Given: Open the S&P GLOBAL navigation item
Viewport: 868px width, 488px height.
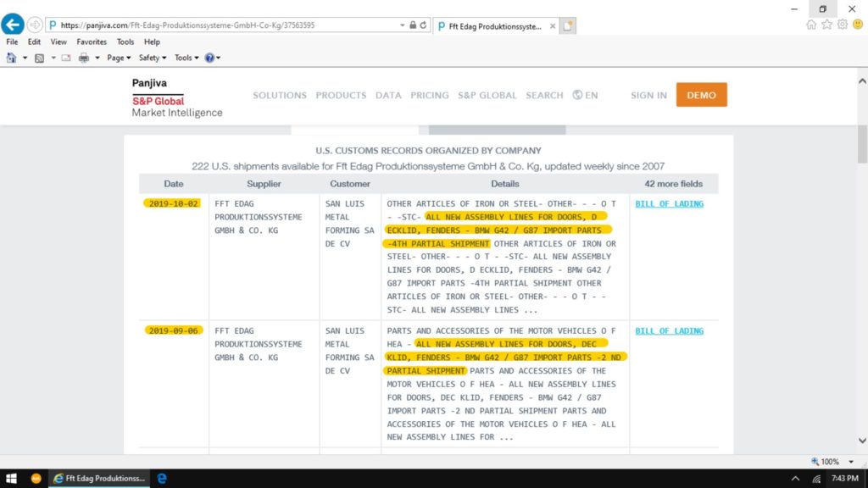Looking at the screenshot, I should pyautogui.click(x=487, y=95).
